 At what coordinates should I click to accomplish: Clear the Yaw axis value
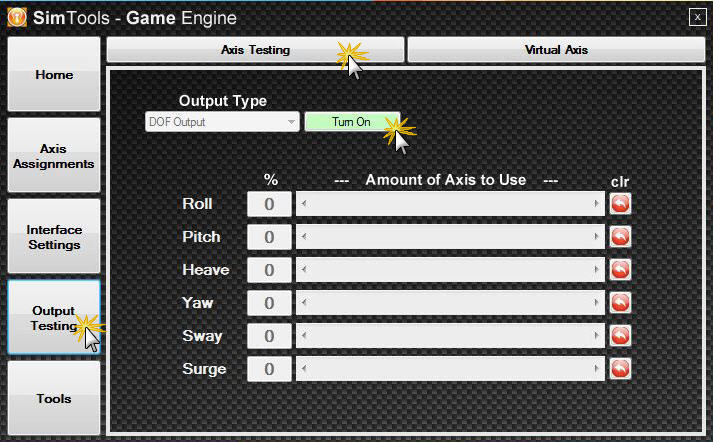620,303
